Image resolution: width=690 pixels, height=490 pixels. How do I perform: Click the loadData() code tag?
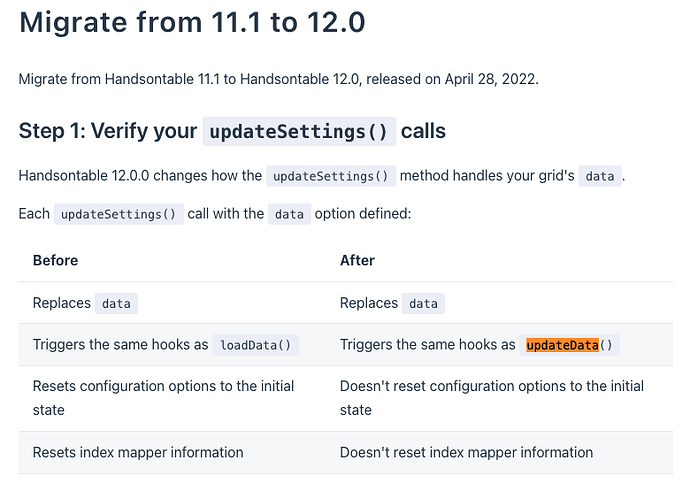(256, 345)
